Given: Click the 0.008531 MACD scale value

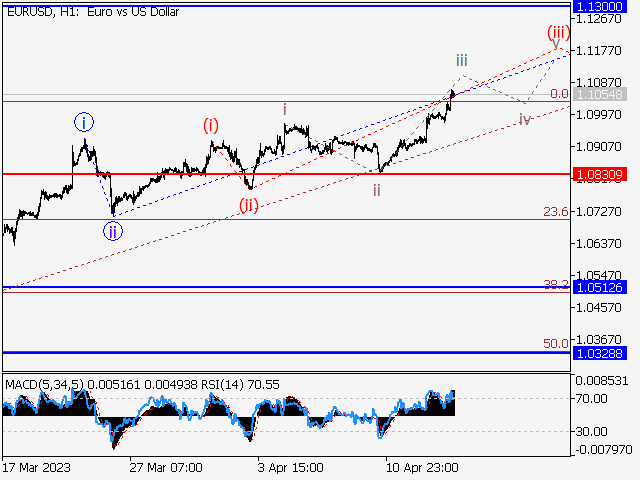Looking at the screenshot, I should [602, 380].
